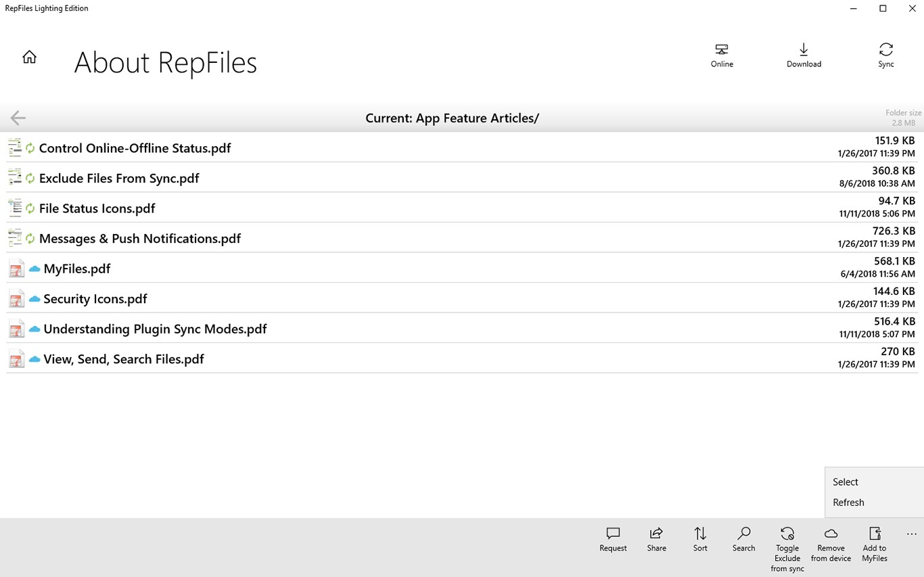924x577 pixels.
Task: Click cloud icon next to Security Icons.pdf
Action: pyautogui.click(x=34, y=299)
